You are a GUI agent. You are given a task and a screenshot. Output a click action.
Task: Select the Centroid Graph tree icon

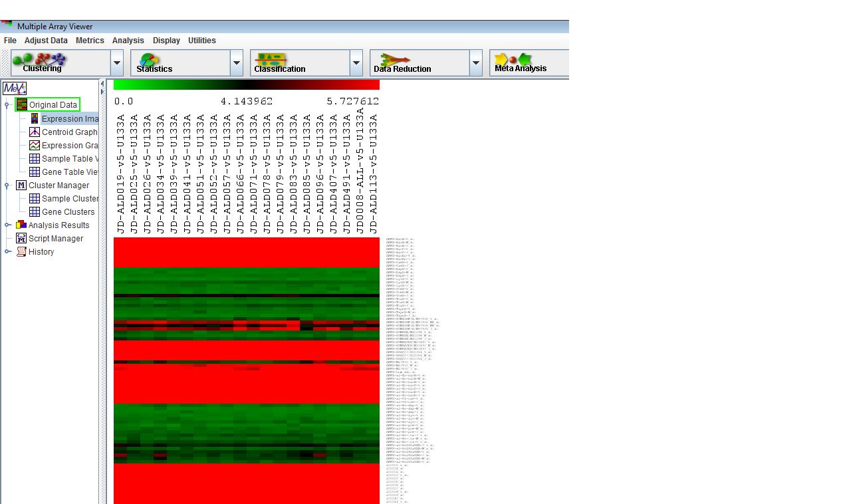[x=35, y=132]
